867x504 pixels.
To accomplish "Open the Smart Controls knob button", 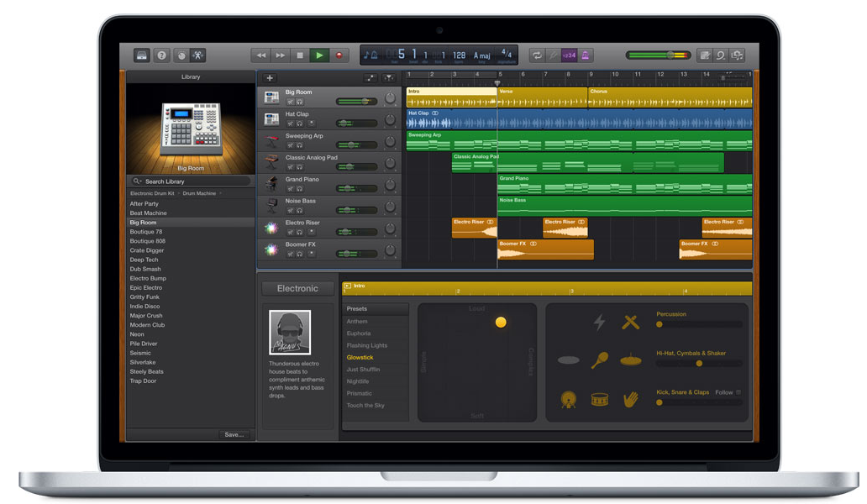I will click(181, 55).
